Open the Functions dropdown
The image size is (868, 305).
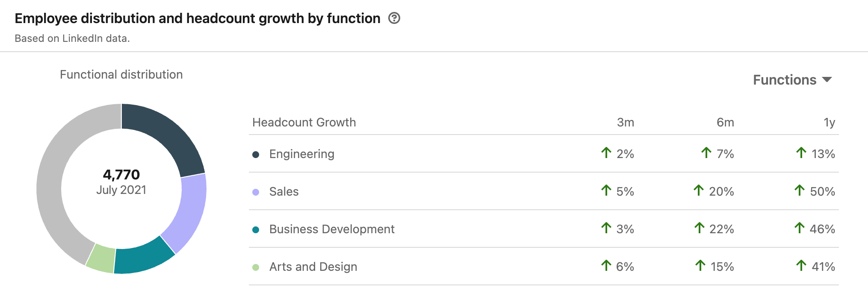792,80
